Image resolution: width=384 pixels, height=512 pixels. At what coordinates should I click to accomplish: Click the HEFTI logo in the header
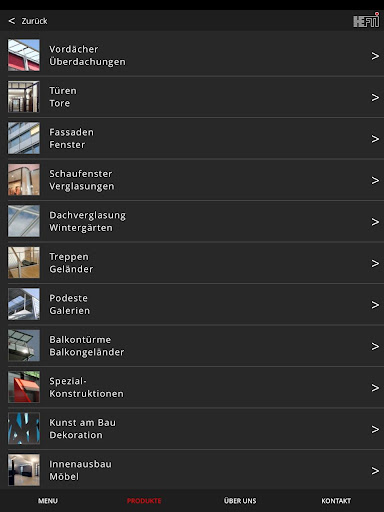pyautogui.click(x=366, y=20)
